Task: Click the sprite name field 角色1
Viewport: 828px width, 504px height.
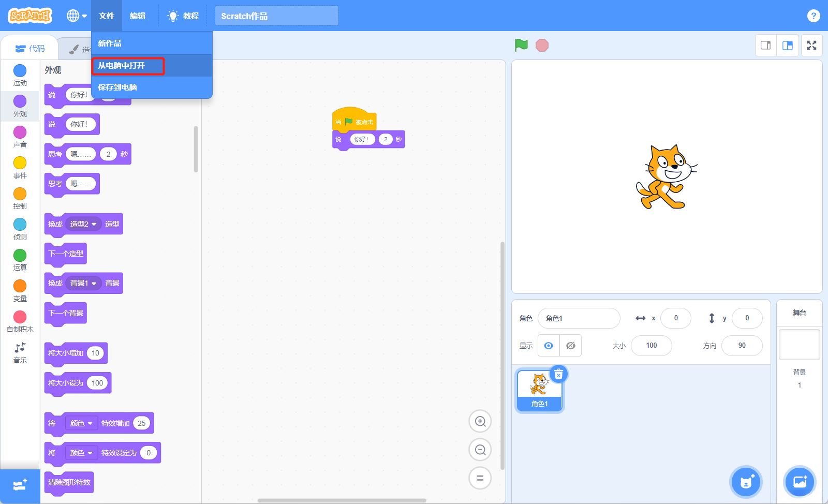Action: coord(579,318)
